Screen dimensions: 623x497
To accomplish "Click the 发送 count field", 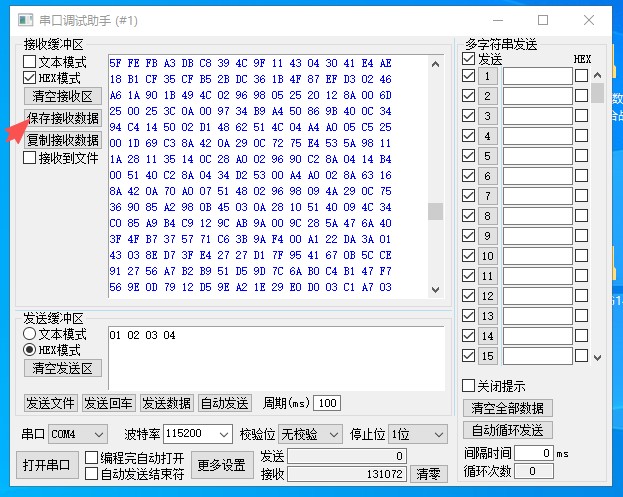I will point(347,456).
